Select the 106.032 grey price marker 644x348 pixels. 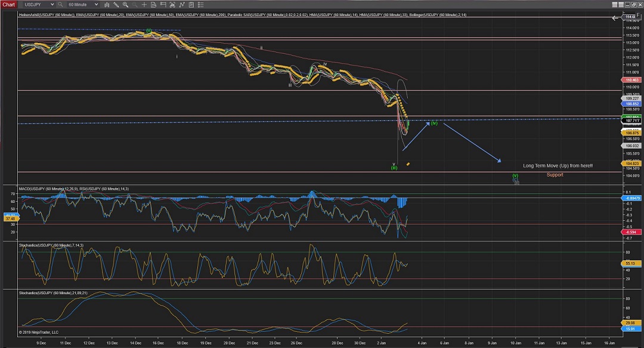631,146
